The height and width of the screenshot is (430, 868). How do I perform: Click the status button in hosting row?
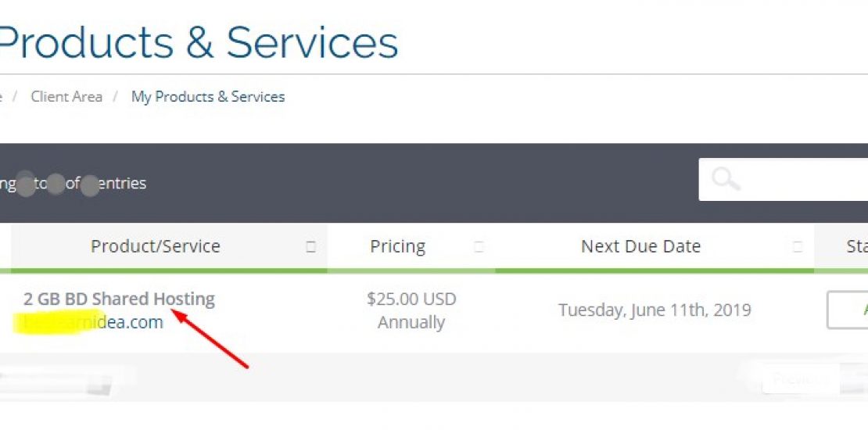(x=848, y=310)
